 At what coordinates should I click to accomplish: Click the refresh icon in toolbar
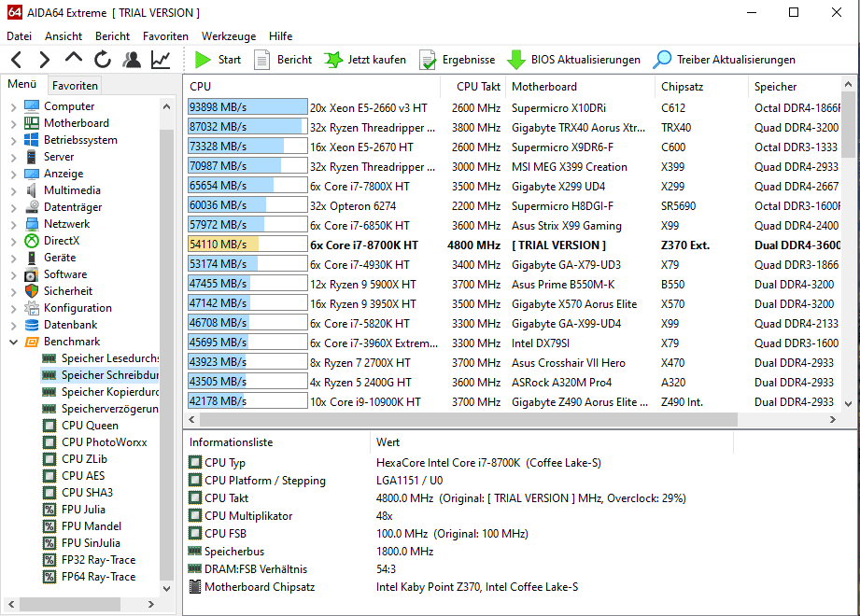click(x=103, y=59)
